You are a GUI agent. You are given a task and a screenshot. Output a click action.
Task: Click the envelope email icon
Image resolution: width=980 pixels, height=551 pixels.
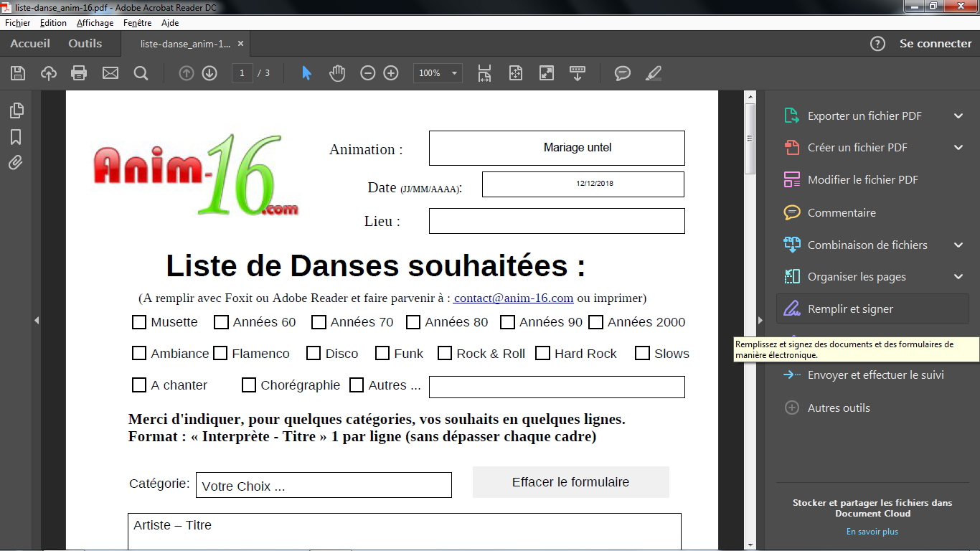tap(110, 73)
